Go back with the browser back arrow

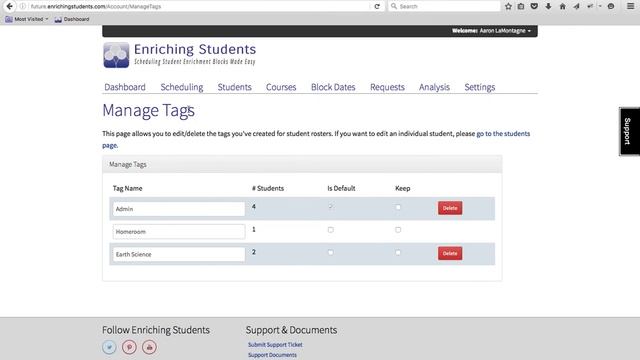coord(9,6)
